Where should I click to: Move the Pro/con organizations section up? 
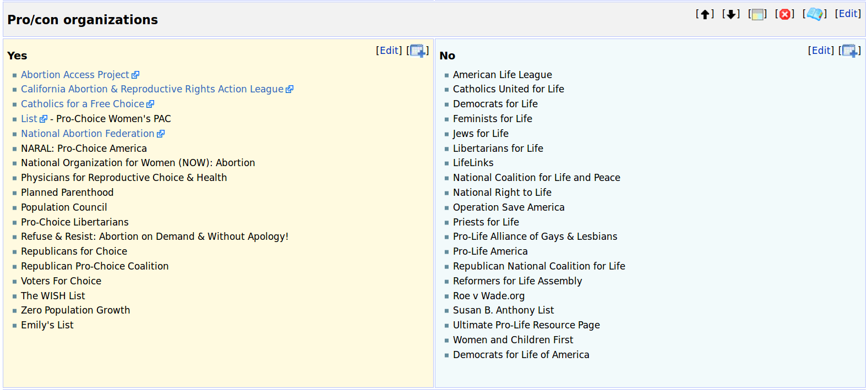(705, 14)
